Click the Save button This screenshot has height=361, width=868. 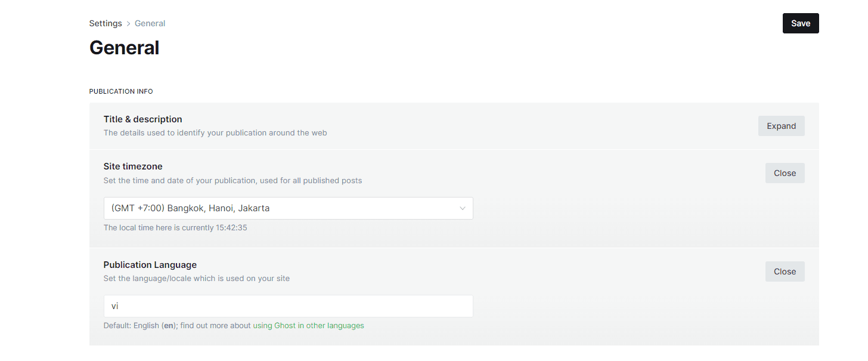[800, 23]
